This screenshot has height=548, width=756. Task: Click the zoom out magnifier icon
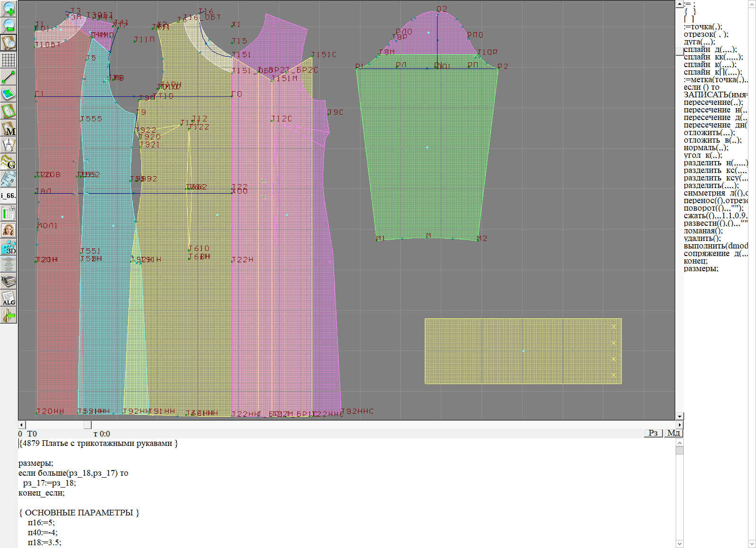click(9, 26)
